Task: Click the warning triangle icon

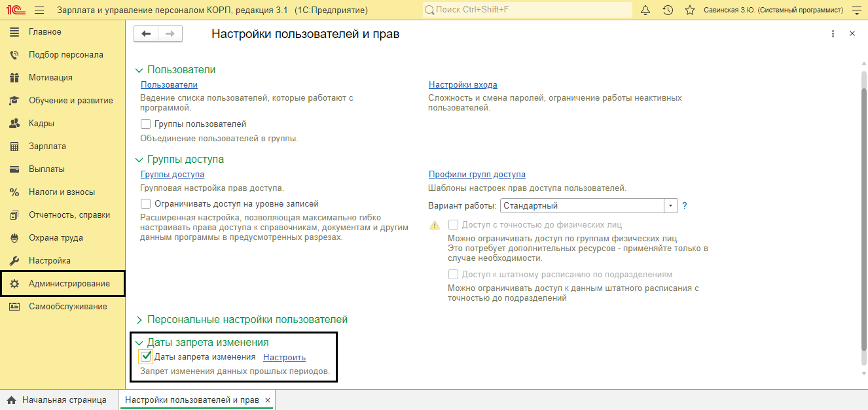Action: pos(435,225)
